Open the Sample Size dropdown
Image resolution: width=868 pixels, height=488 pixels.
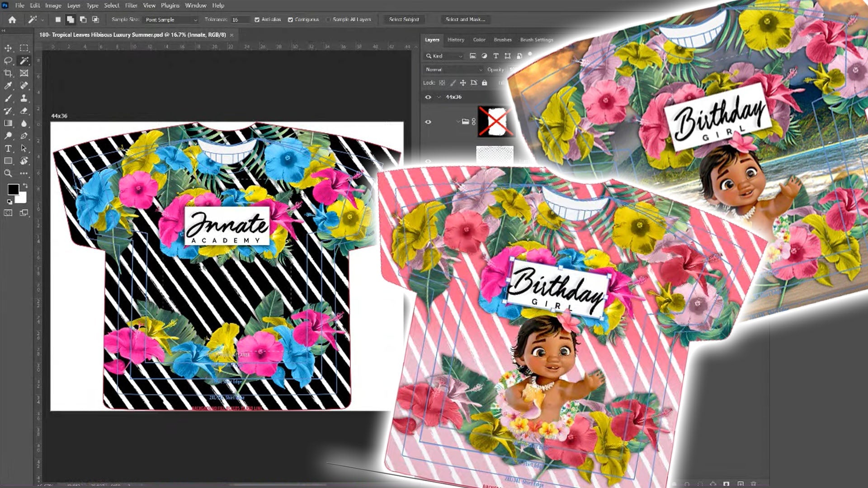tap(172, 20)
